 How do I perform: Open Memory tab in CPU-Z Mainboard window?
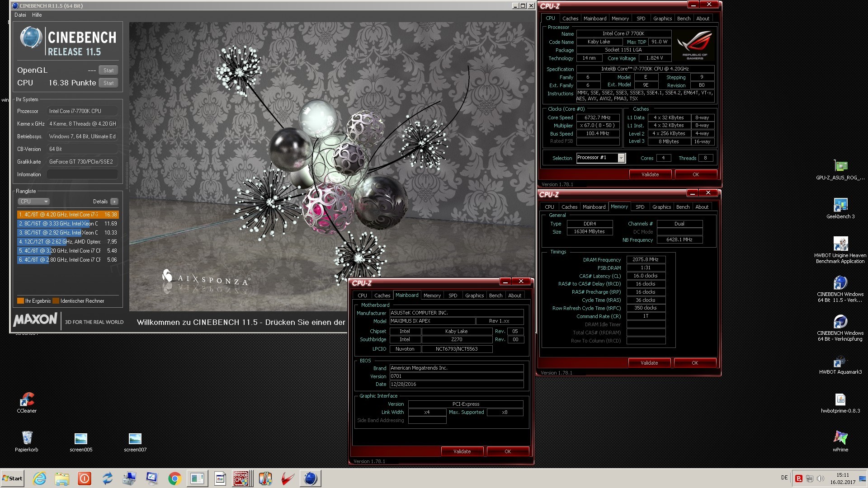click(432, 296)
